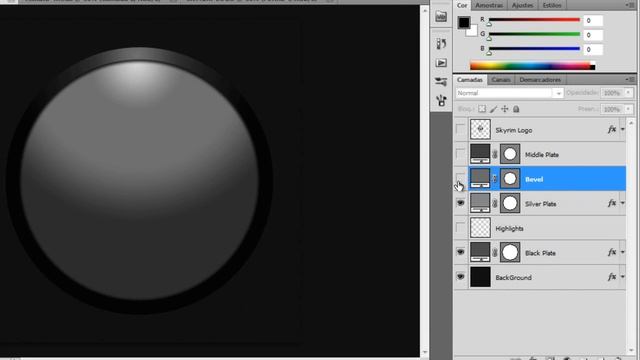Click the canvas scrollbar down arrow
Viewport: 640px width, 360px height.
tap(424, 352)
